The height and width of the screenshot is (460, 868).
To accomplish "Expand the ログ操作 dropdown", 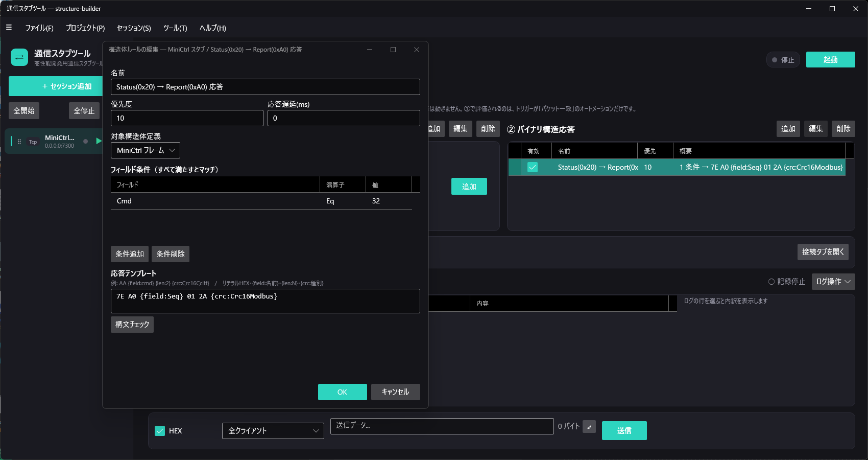I will [x=833, y=282].
